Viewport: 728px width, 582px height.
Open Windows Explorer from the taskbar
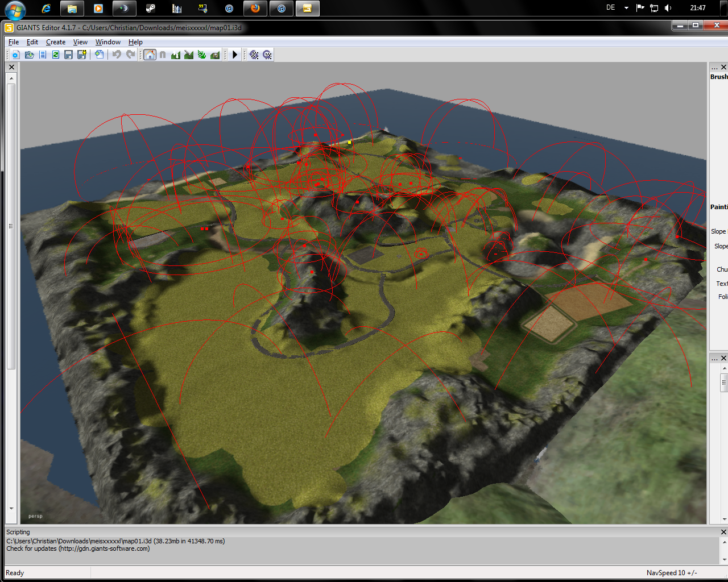[x=72, y=8]
